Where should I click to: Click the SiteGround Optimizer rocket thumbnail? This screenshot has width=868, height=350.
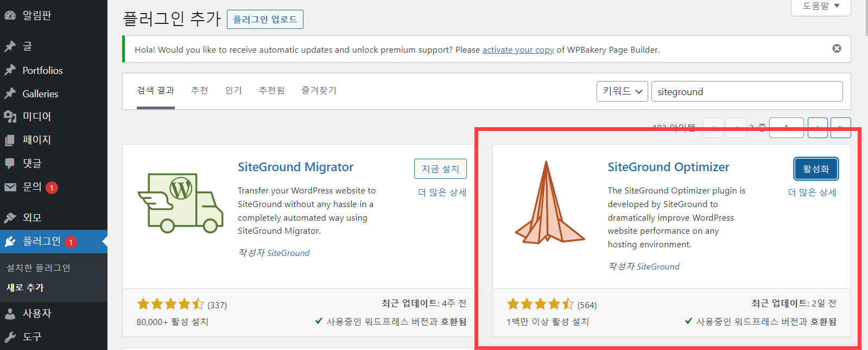click(549, 202)
